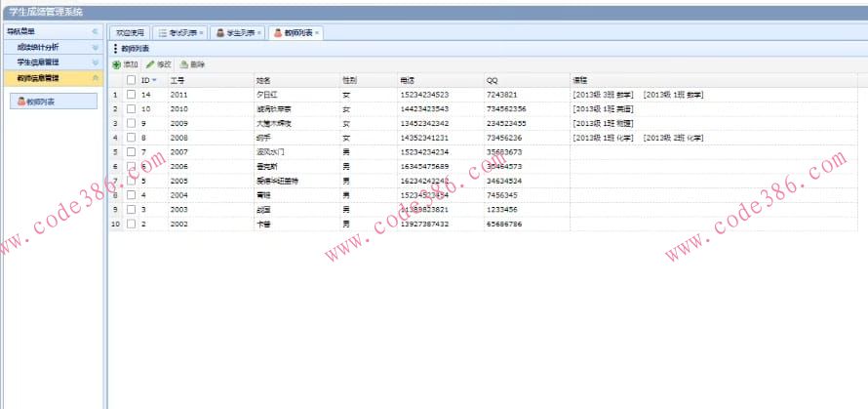
Task: Check the row with 工号 2003
Action: (132, 210)
